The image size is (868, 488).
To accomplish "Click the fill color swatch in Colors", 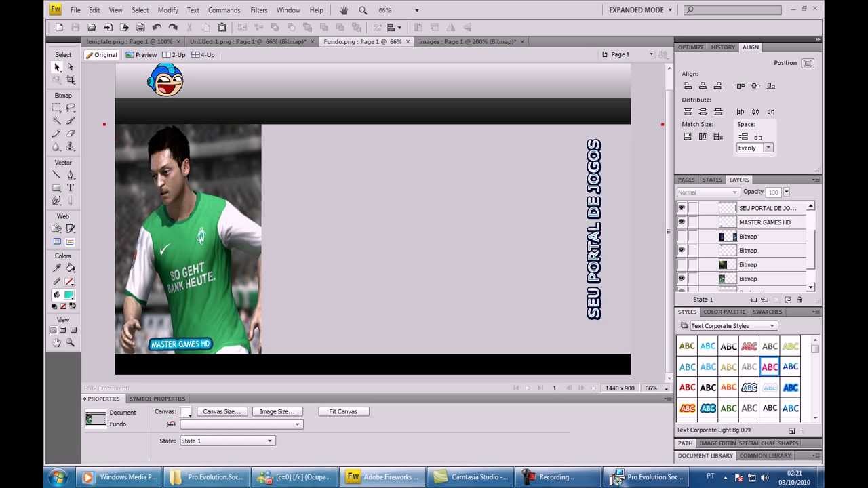I will click(69, 295).
